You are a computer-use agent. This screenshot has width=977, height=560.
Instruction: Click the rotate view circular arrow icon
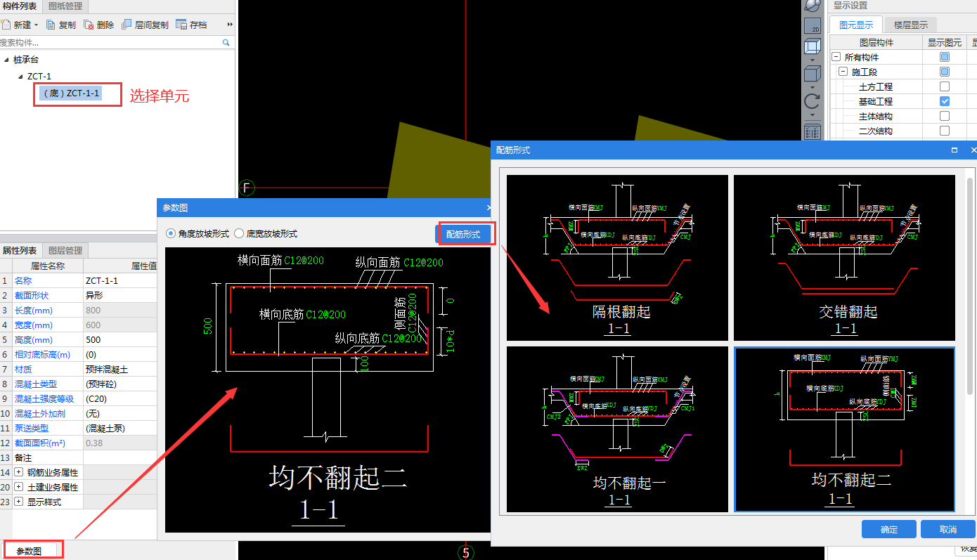click(812, 100)
